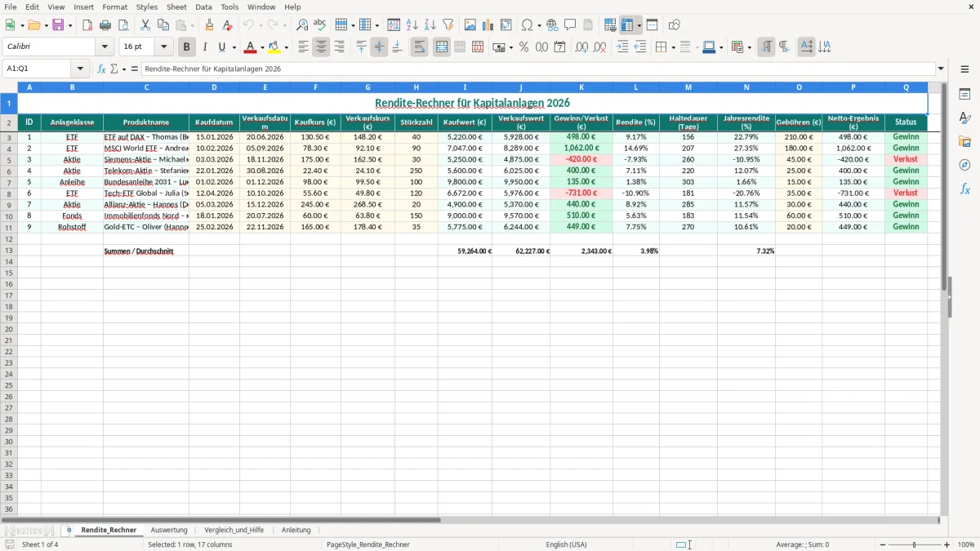The height and width of the screenshot is (551, 980).
Task: Select the Clone Formatting paintbrush
Action: pos(210,25)
